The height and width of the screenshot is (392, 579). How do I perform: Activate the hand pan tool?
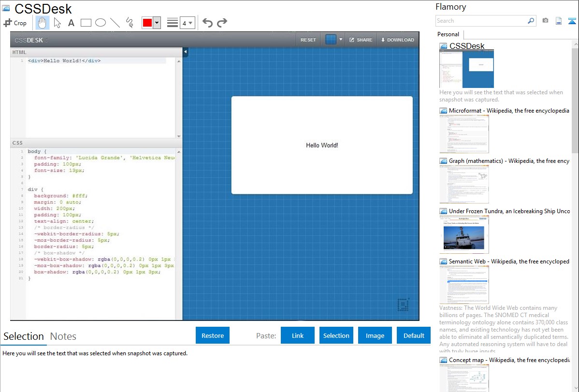tap(43, 23)
